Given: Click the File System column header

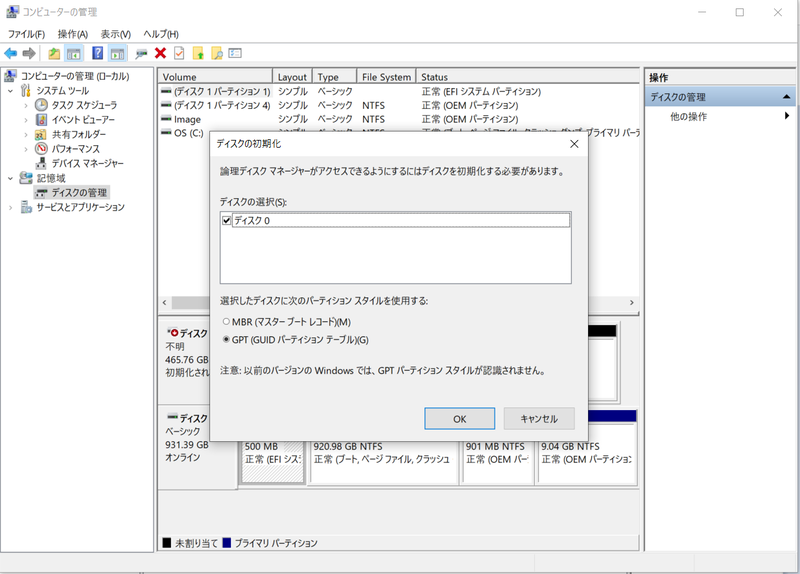Looking at the screenshot, I should 386,77.
